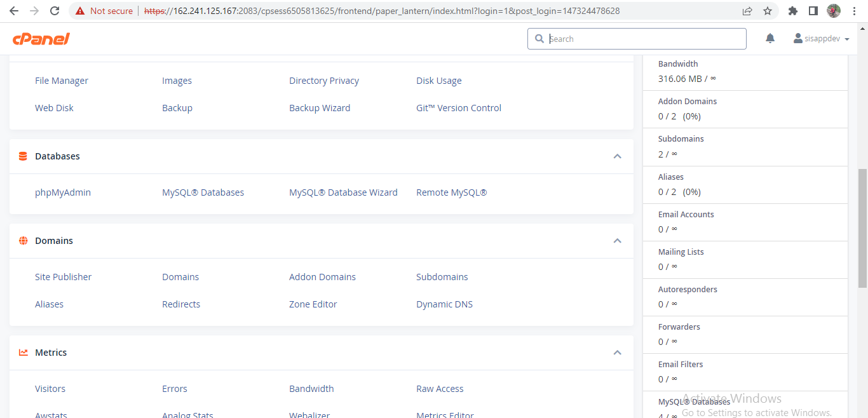Open the sisappdev user dropdown
This screenshot has height=418, width=868.
click(x=821, y=39)
